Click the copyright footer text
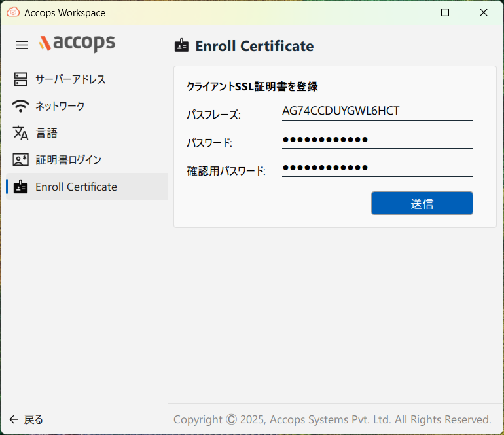This screenshot has width=504, height=435. coord(333,419)
